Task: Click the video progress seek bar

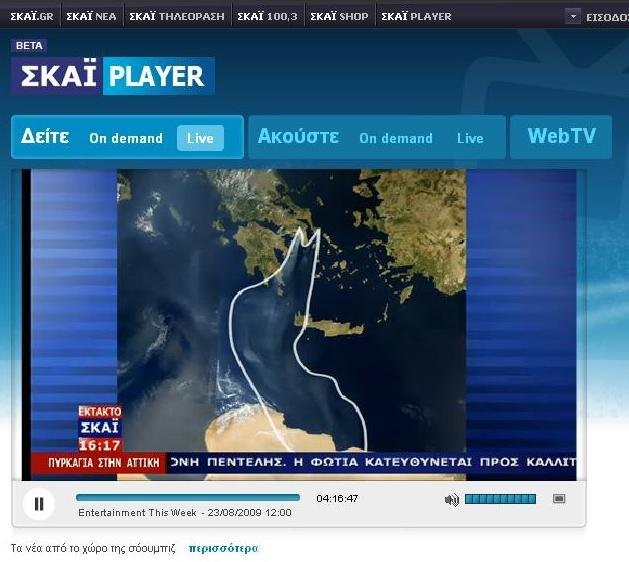Action: (188, 497)
